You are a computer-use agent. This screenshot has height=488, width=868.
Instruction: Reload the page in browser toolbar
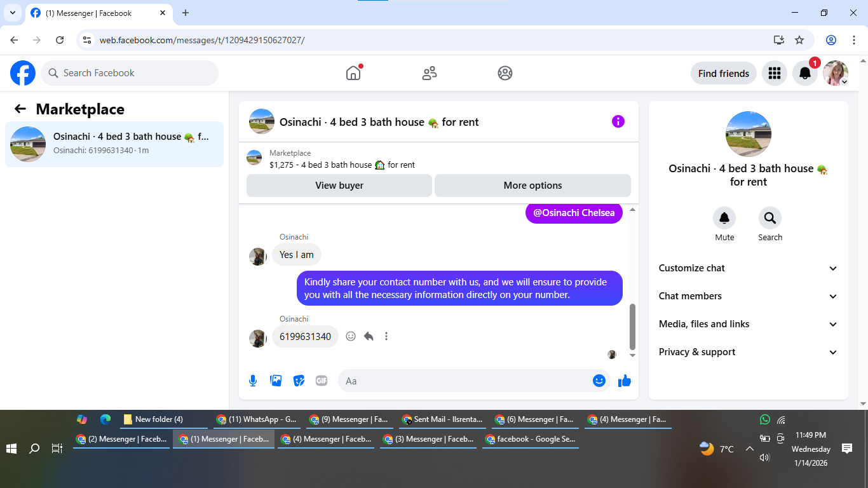(60, 40)
